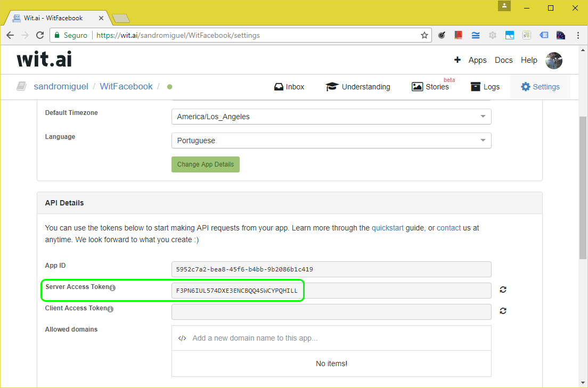Image resolution: width=588 pixels, height=388 pixels.
Task: Go to the Logs tab
Action: pos(485,87)
